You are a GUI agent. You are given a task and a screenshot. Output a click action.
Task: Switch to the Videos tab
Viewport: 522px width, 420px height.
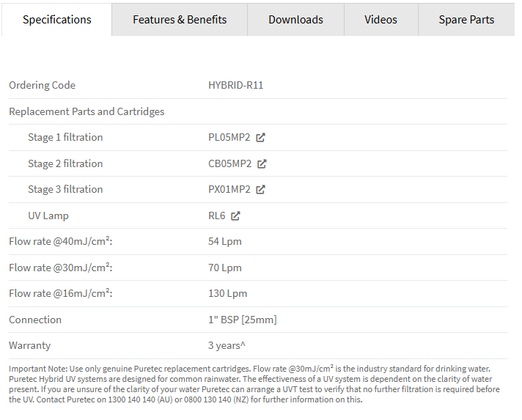tap(381, 20)
